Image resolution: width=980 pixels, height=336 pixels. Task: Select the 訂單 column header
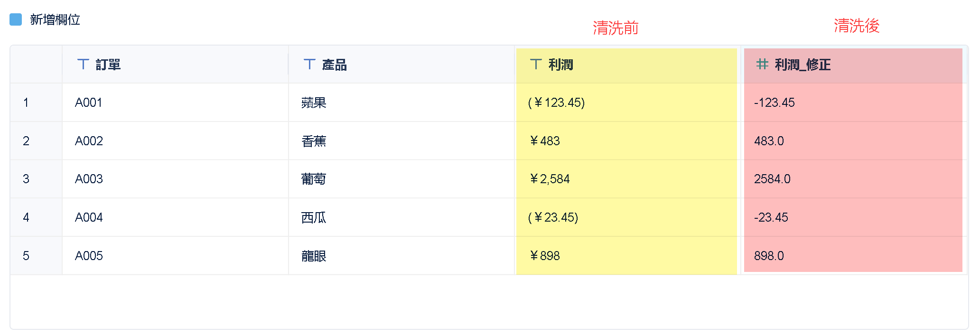[x=108, y=65]
